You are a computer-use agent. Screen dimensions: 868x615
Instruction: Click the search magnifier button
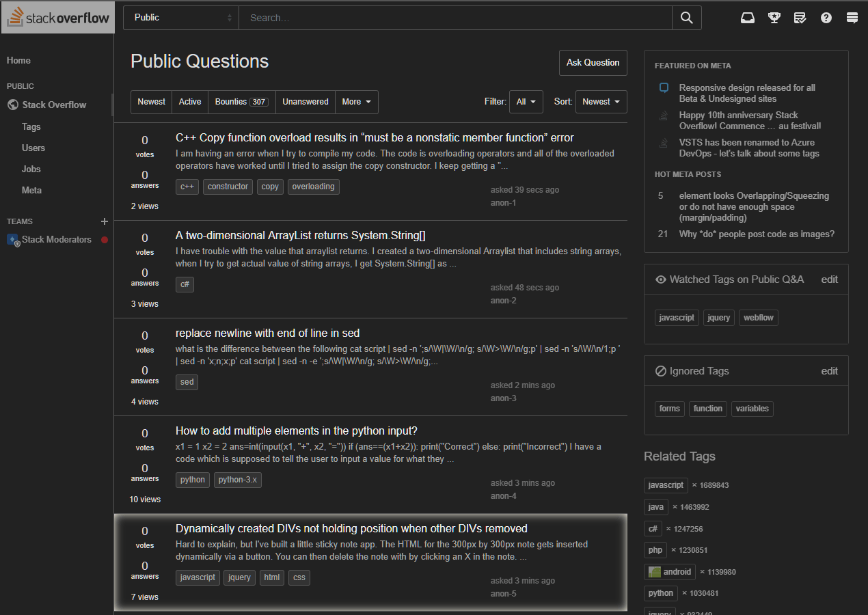click(687, 18)
